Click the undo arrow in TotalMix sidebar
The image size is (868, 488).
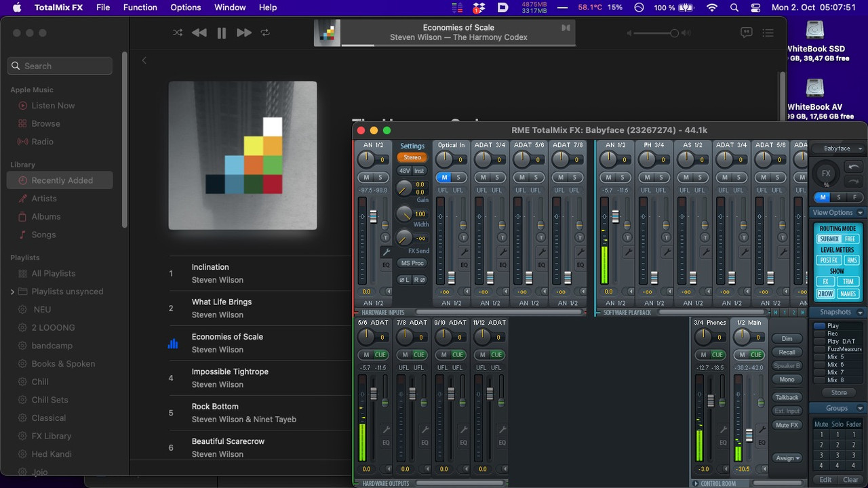click(x=854, y=167)
